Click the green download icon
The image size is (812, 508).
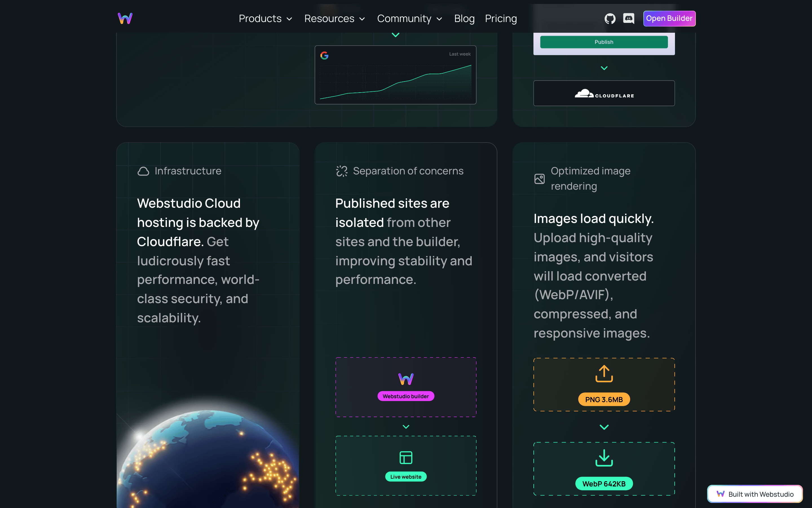604,458
